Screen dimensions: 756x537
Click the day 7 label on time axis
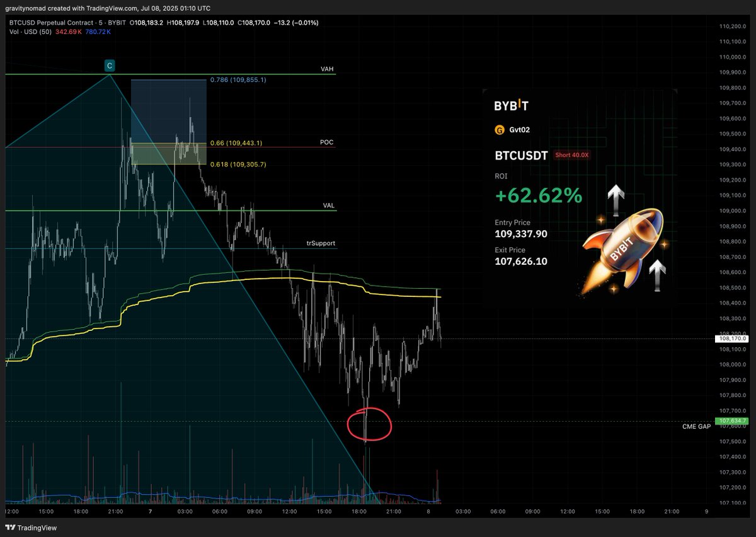(151, 511)
